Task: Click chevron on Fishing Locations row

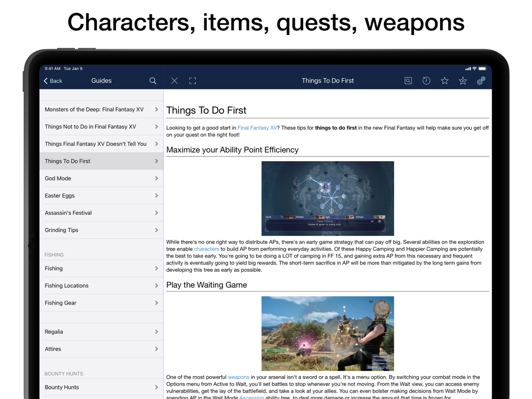Action: click(156, 286)
